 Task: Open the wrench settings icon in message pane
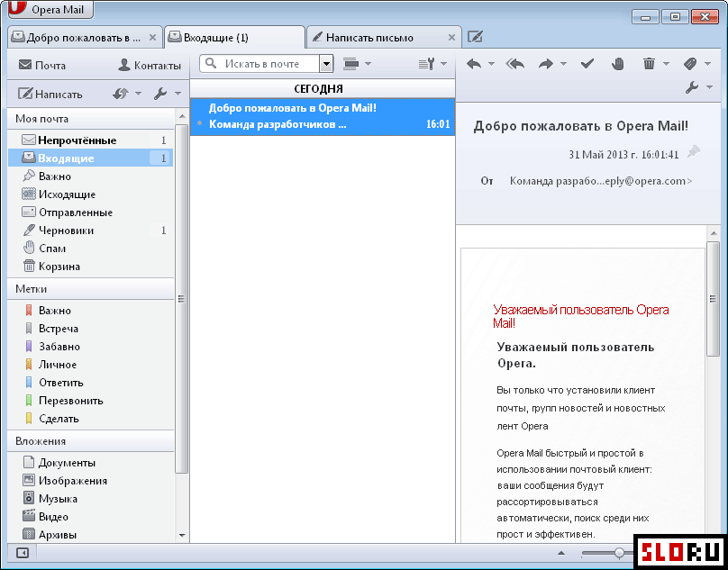(x=692, y=87)
